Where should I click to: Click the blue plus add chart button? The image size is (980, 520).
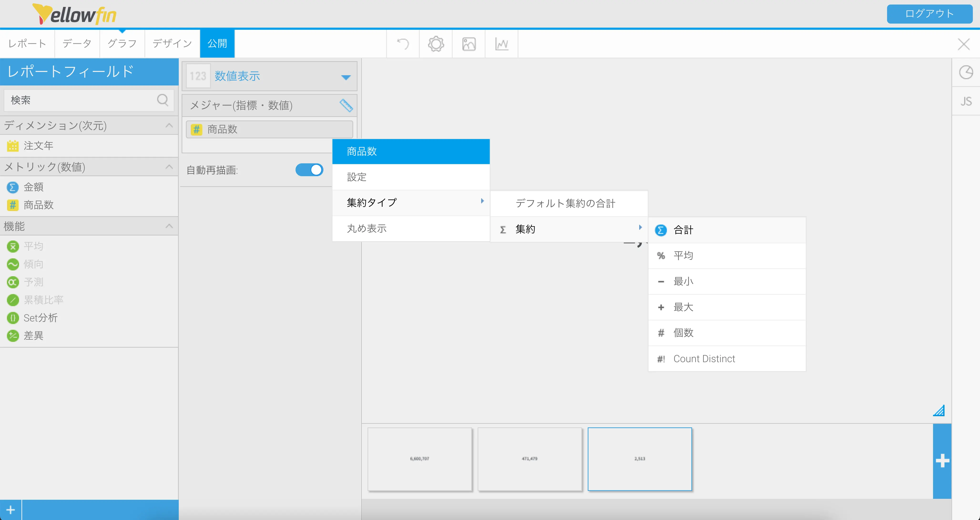click(x=942, y=461)
